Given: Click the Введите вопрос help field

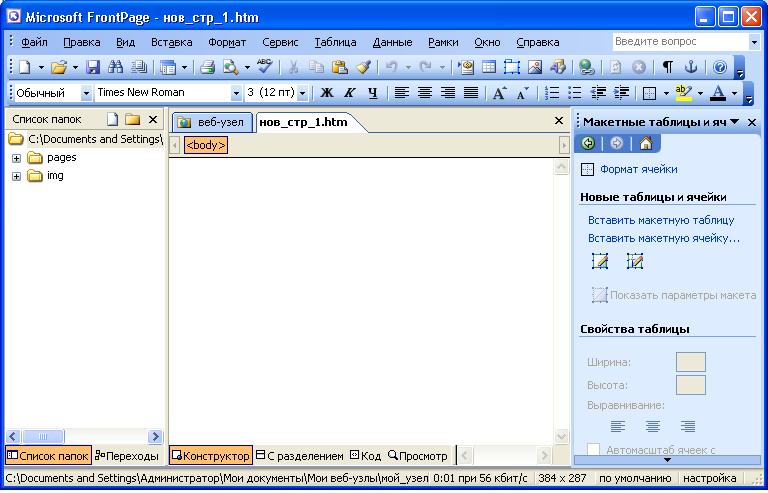Looking at the screenshot, I should (x=680, y=42).
